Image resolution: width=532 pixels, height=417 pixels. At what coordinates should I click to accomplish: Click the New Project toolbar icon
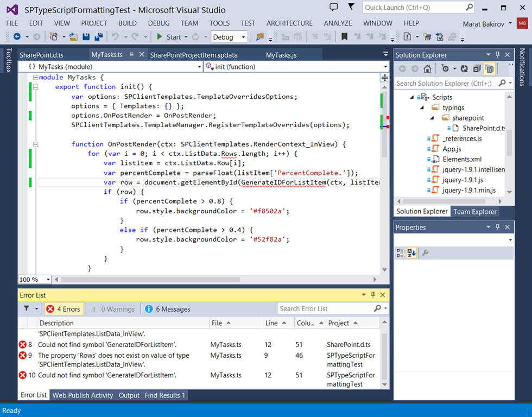[54, 36]
